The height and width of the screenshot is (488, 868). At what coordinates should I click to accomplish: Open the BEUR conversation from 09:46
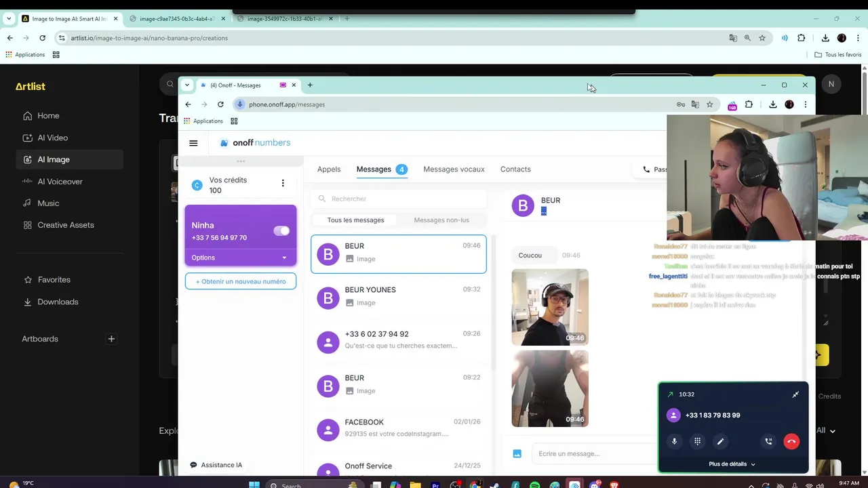click(x=399, y=253)
